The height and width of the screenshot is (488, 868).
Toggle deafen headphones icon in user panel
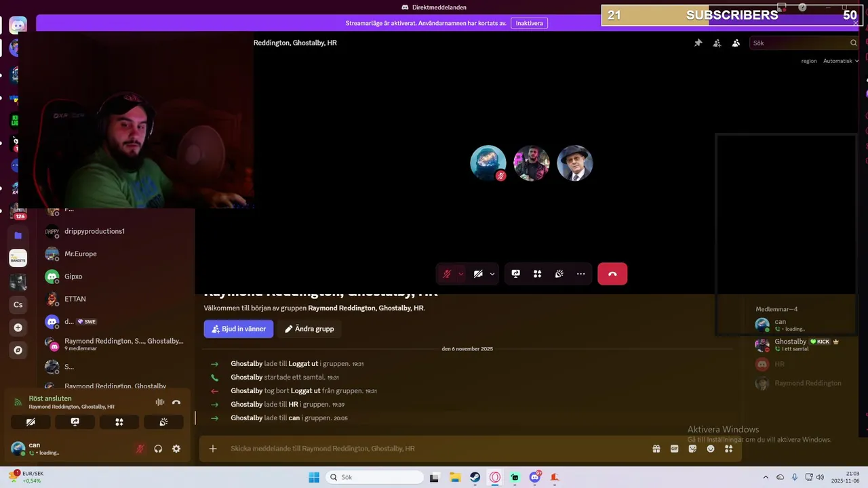click(158, 449)
